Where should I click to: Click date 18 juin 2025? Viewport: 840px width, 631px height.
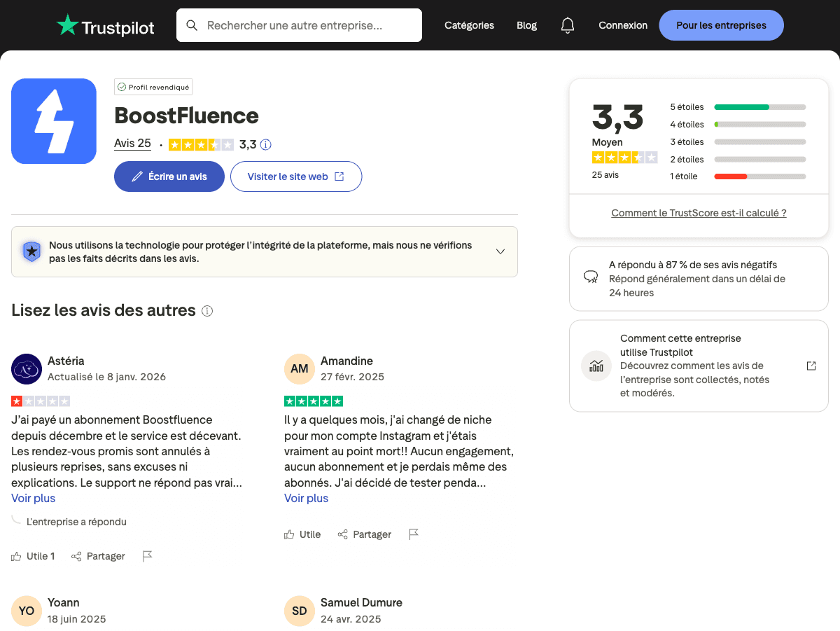pyautogui.click(x=77, y=619)
